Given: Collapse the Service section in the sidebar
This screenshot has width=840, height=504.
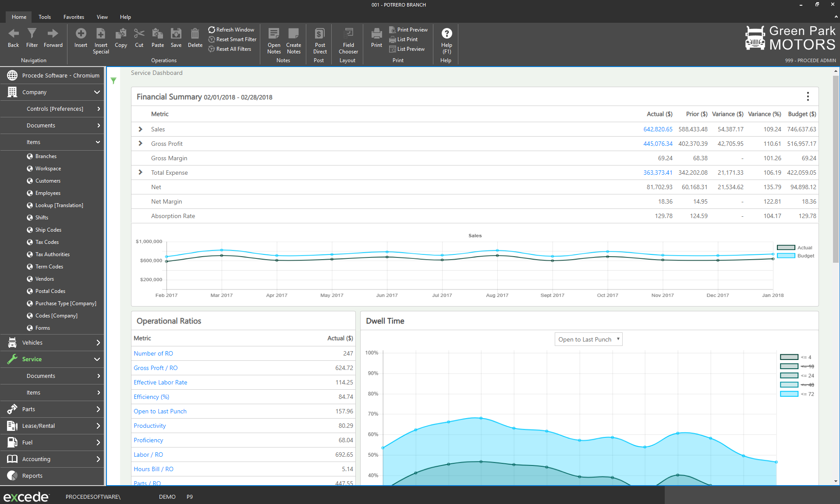Looking at the screenshot, I should (x=97, y=359).
